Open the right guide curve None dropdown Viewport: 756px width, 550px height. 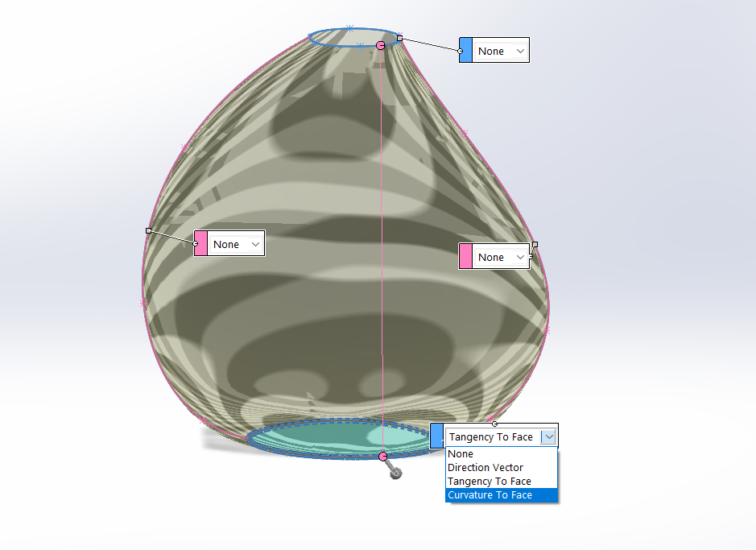coord(521,257)
